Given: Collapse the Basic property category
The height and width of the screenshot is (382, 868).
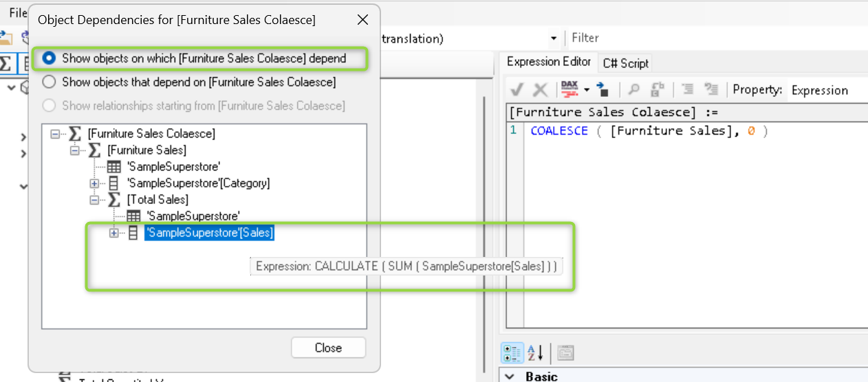Looking at the screenshot, I should 510,377.
